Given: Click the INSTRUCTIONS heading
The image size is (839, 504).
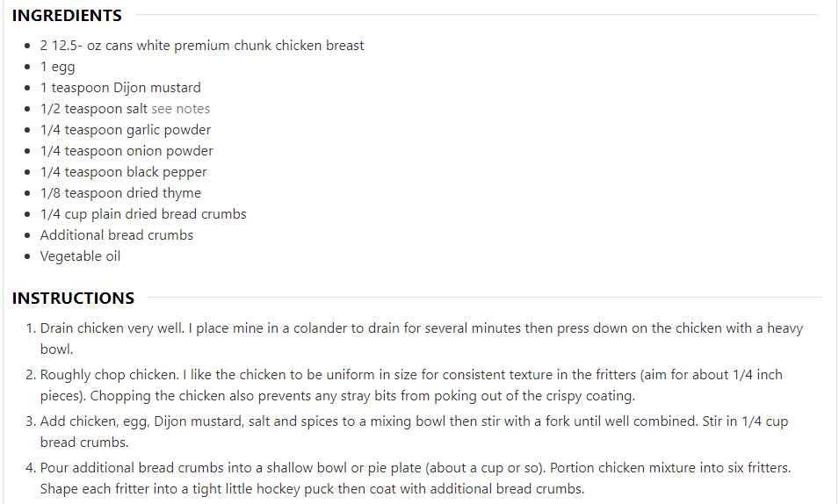Looking at the screenshot, I should tap(73, 298).
